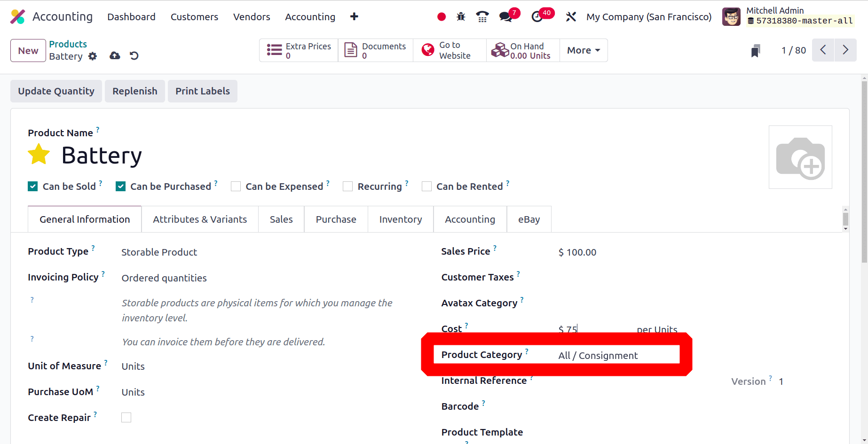Open the activities clock icon
This screenshot has height=444, width=868.
(x=537, y=17)
